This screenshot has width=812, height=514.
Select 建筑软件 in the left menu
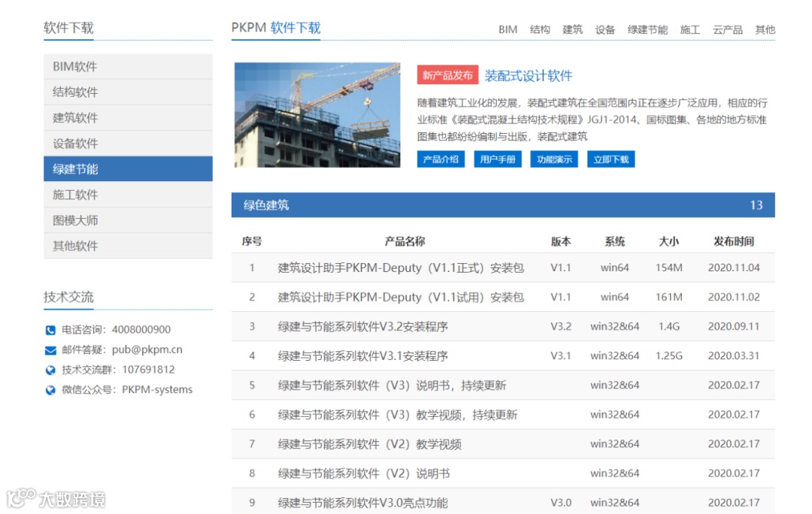[x=128, y=117]
